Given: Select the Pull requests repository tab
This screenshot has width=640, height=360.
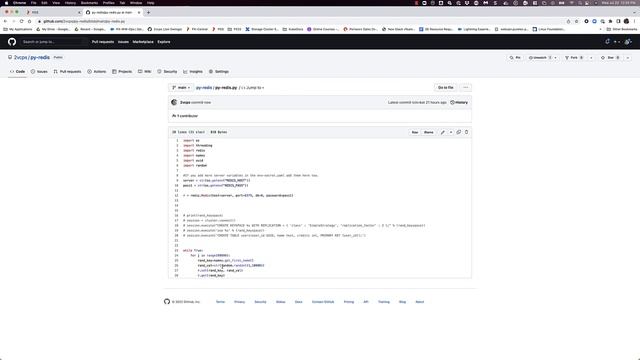Looking at the screenshot, I should tap(67, 71).
